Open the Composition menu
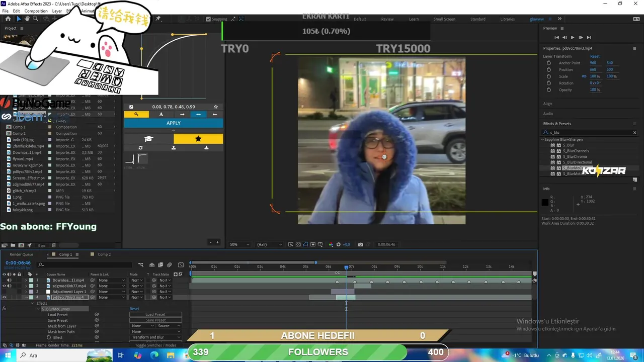 [x=36, y=11]
